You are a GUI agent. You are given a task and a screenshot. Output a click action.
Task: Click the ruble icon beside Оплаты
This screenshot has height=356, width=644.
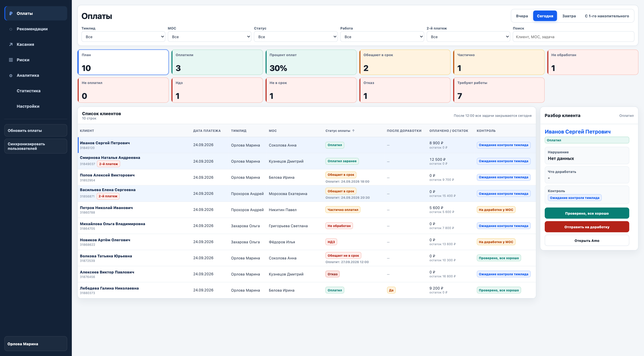pos(11,13)
